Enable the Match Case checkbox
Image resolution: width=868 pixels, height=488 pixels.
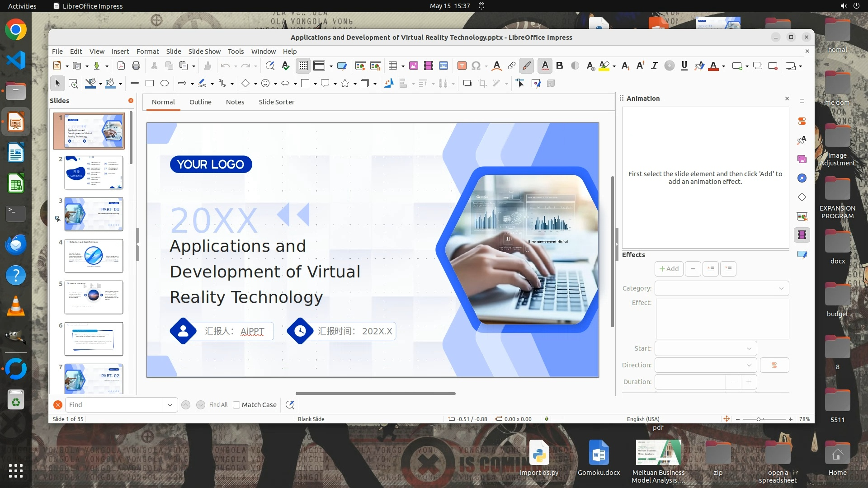[x=236, y=405]
